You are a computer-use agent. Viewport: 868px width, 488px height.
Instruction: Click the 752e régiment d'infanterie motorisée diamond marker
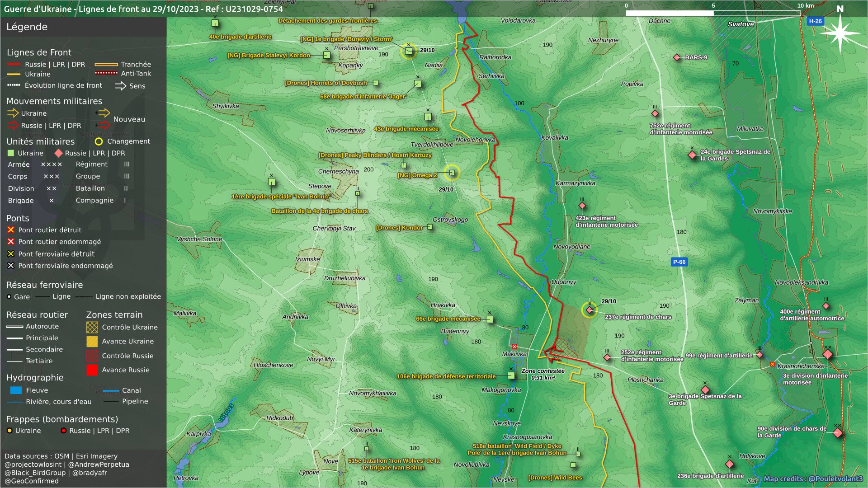click(655, 113)
